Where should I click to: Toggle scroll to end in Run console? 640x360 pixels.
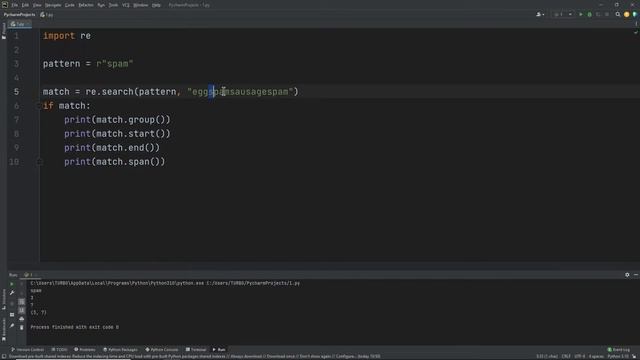pos(22,310)
